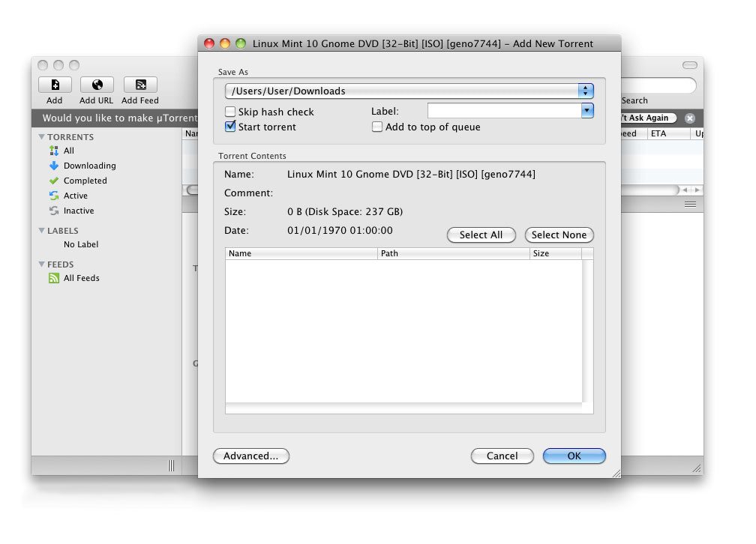Collapse the FEEDS sidebar section
Screen dimensions: 756x544
[42, 265]
